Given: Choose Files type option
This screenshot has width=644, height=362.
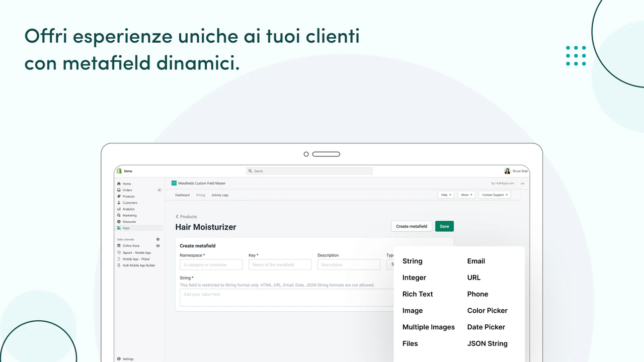Looking at the screenshot, I should 410,343.
